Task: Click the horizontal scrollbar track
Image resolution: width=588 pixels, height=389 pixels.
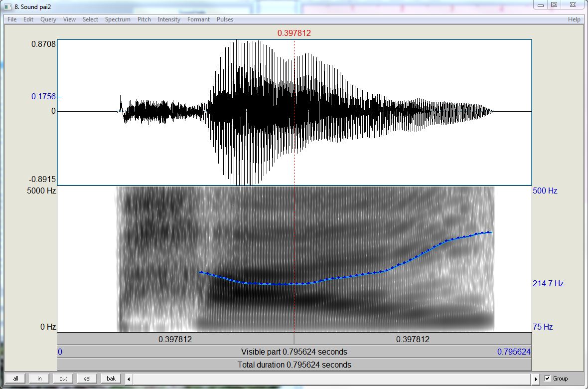Action: (x=332, y=379)
